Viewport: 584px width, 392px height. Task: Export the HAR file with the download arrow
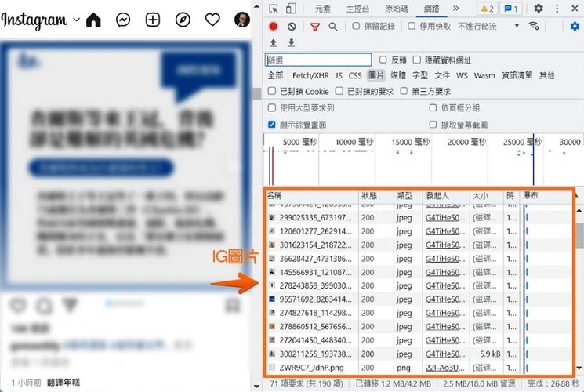[292, 43]
